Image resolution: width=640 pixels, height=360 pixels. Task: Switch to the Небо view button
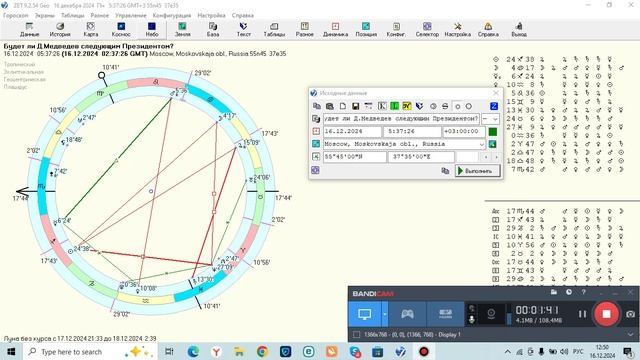point(152,30)
